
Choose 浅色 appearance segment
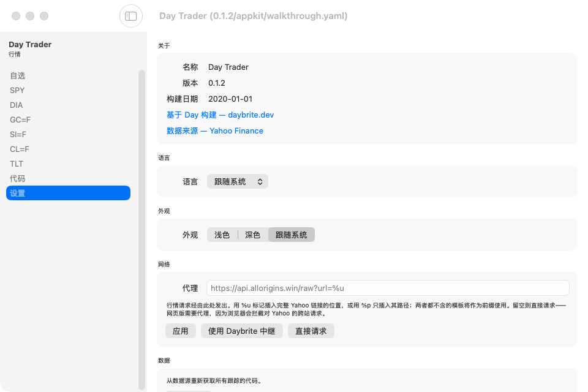tap(222, 235)
